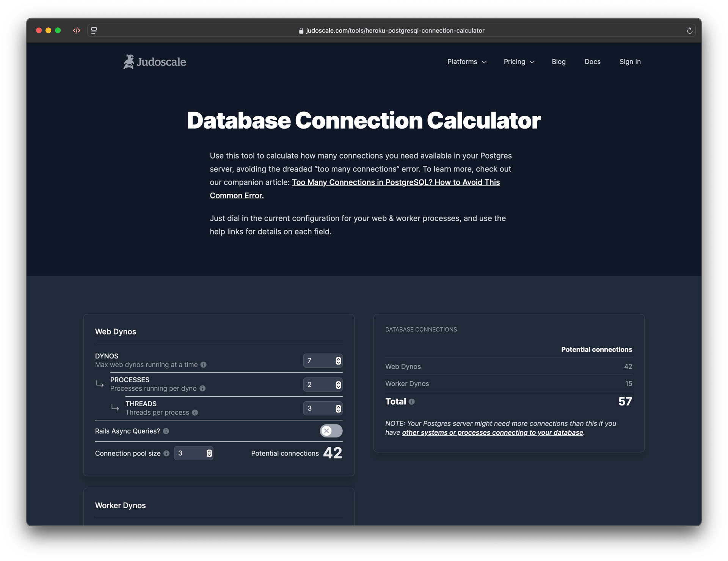Click the padlock icon in the address bar
The width and height of the screenshot is (728, 561).
click(300, 30)
